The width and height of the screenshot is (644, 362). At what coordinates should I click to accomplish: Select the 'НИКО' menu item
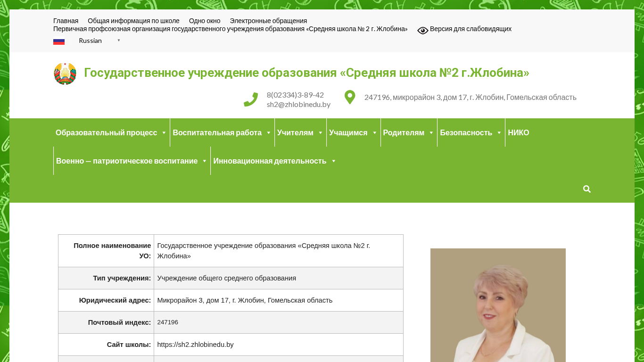click(x=518, y=132)
